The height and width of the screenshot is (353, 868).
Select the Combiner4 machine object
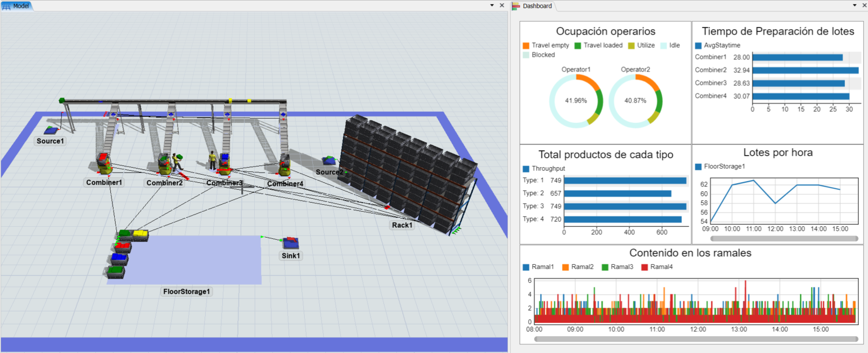(x=284, y=165)
